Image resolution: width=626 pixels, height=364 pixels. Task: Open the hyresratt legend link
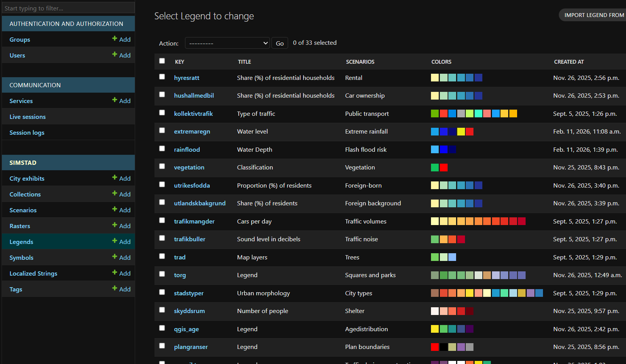pos(187,78)
